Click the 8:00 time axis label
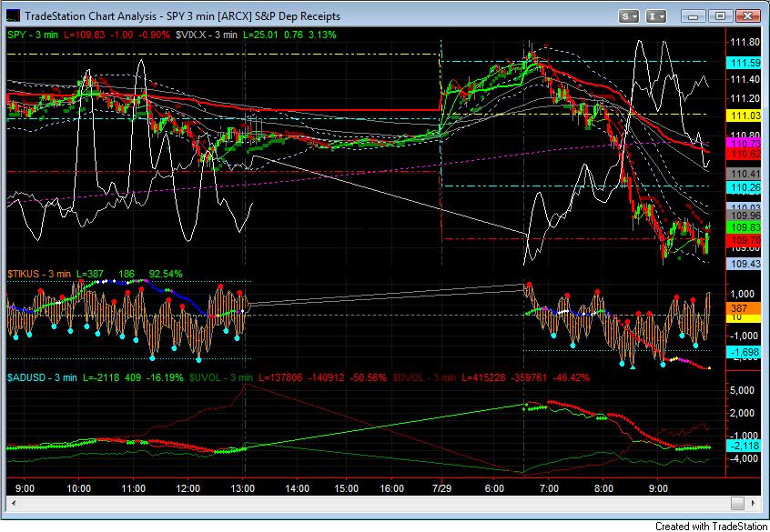 point(603,488)
